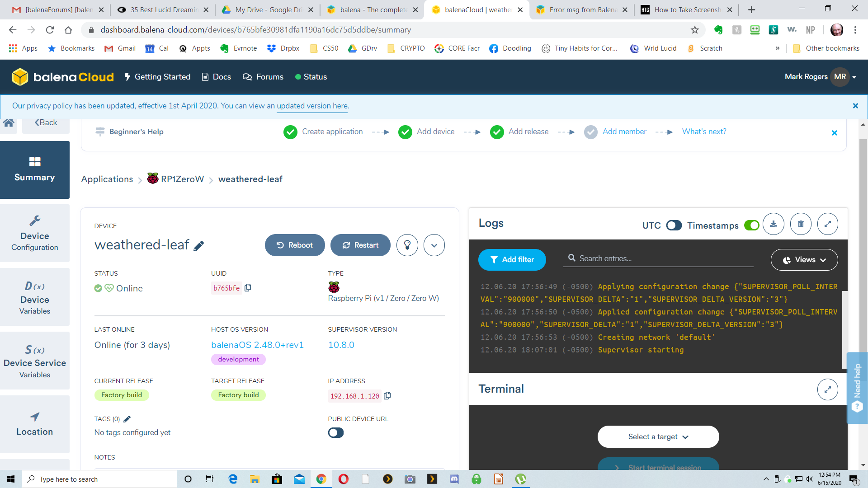868x488 pixels.
Task: Open Device Service Variables sidebar tab
Action: click(35, 361)
